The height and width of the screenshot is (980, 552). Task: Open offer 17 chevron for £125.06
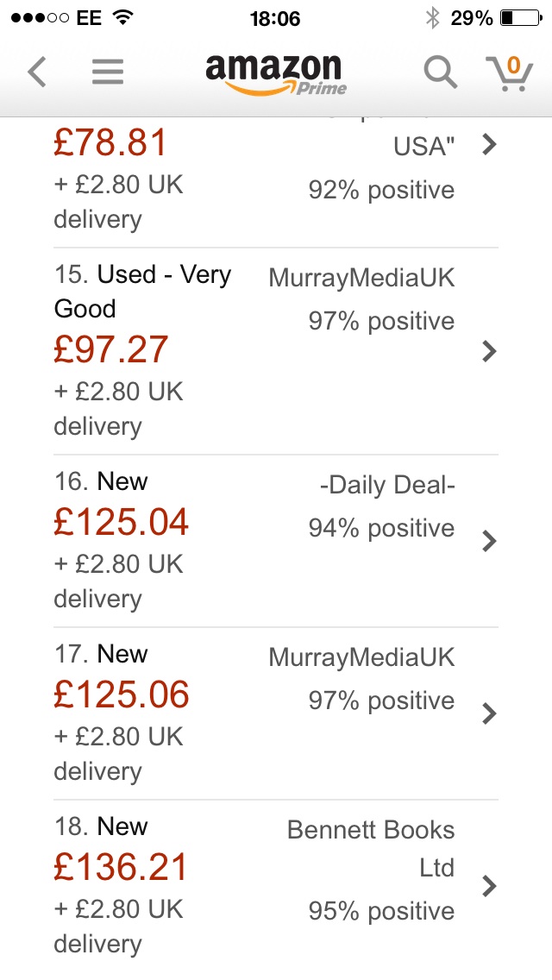(x=489, y=713)
